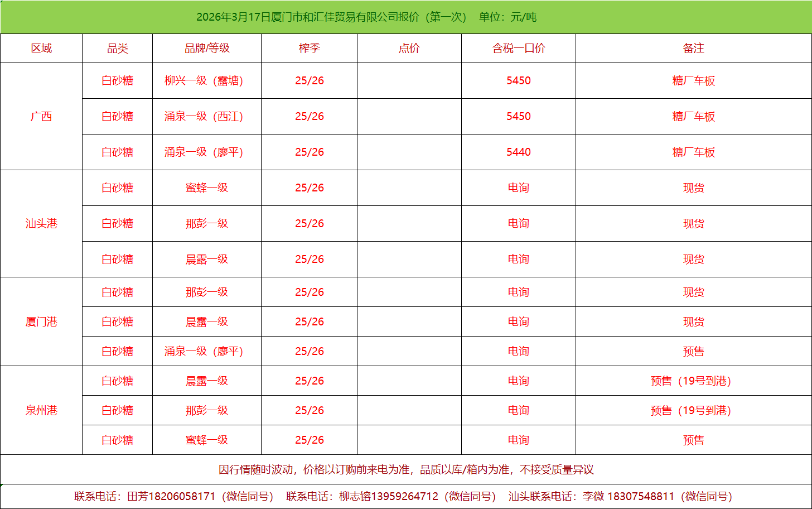Click the 榨季 column header
Viewport: 812px width, 509px height.
click(x=309, y=49)
